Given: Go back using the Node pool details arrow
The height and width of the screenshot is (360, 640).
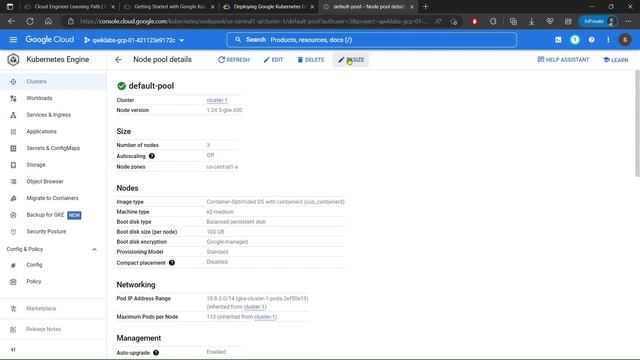Looking at the screenshot, I should click(x=118, y=60).
